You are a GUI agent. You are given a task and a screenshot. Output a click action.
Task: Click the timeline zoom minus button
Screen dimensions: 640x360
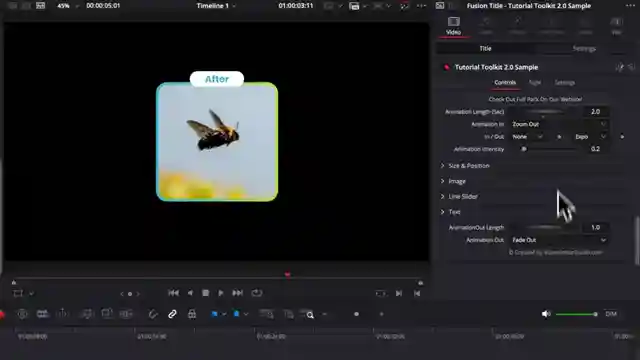pyautogui.click(x=325, y=314)
